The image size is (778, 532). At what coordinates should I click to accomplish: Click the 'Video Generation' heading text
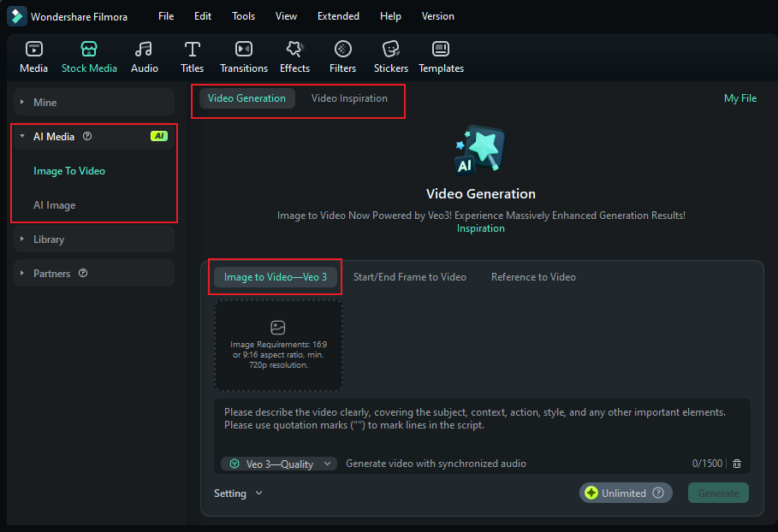tap(480, 194)
